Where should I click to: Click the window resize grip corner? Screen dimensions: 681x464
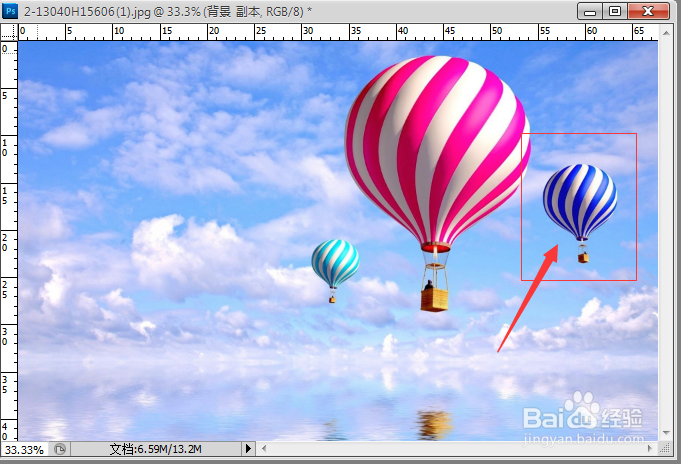pyautogui.click(x=665, y=448)
